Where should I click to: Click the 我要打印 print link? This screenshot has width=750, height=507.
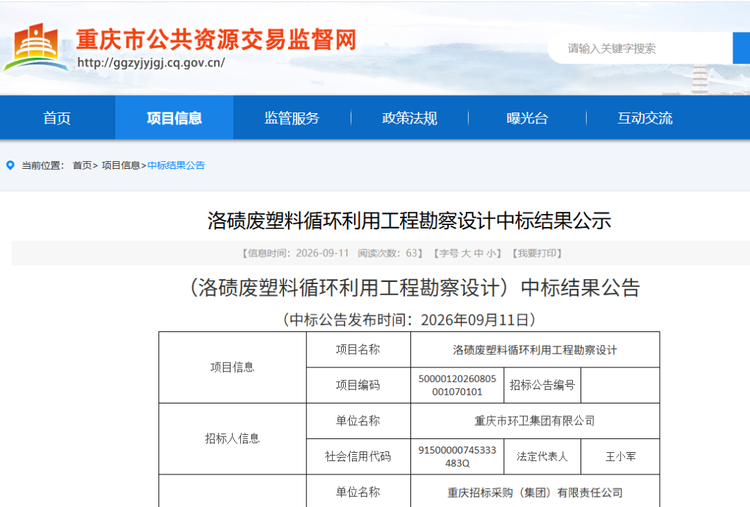[x=537, y=254]
